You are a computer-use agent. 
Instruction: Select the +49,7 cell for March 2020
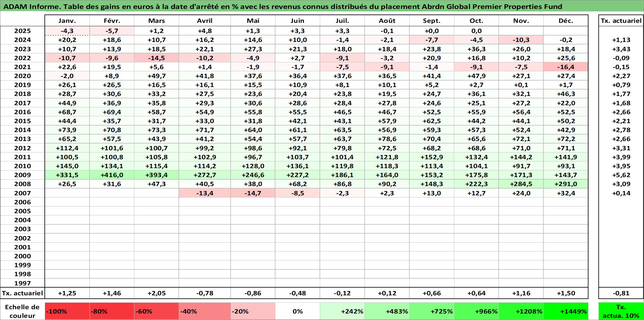(x=157, y=76)
